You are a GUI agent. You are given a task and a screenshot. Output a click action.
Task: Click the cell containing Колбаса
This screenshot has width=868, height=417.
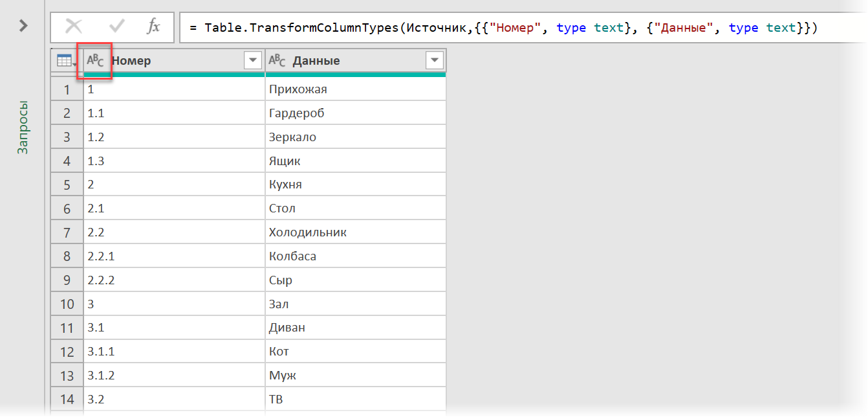pos(356,256)
